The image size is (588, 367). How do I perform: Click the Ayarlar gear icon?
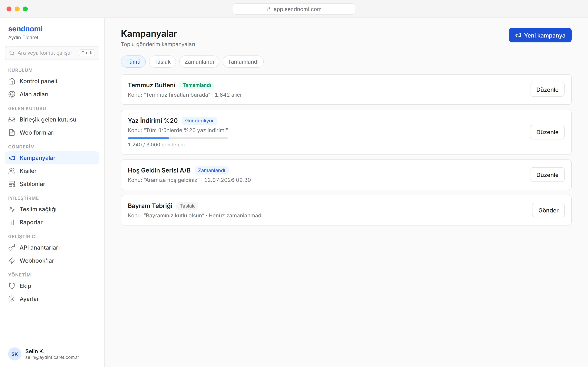coord(12,299)
